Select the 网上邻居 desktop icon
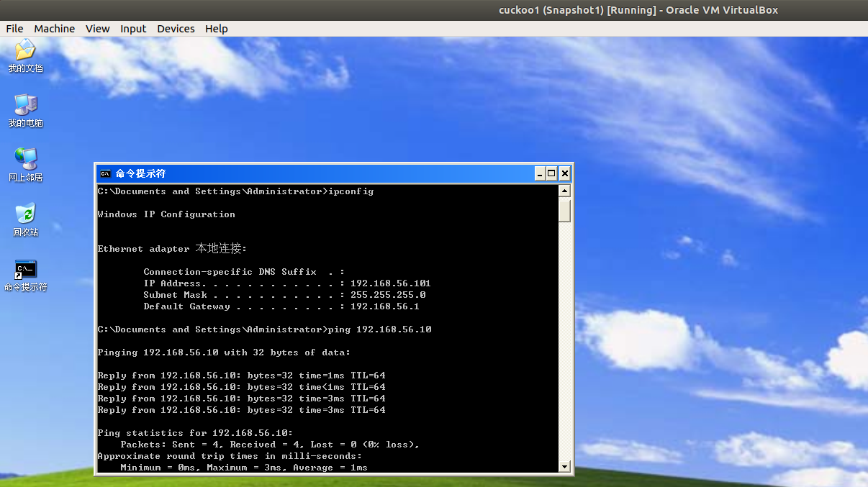Image resolution: width=868 pixels, height=487 pixels. pyautogui.click(x=25, y=165)
